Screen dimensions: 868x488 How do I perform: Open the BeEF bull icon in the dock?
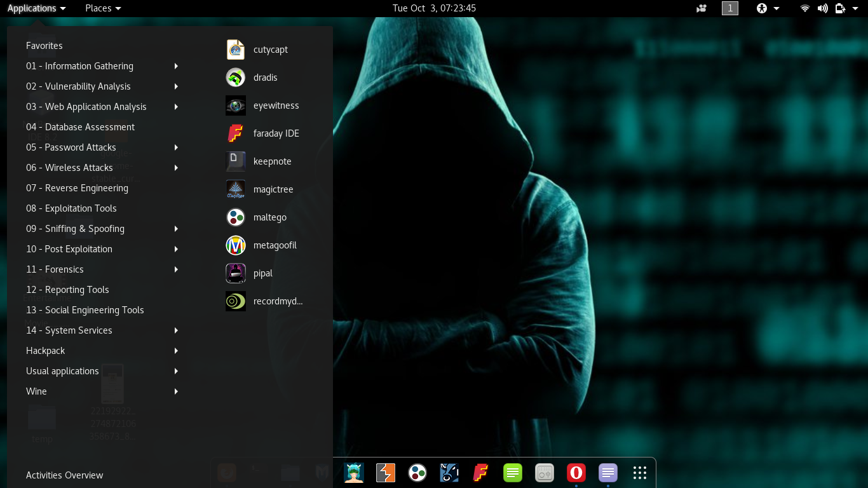(449, 473)
